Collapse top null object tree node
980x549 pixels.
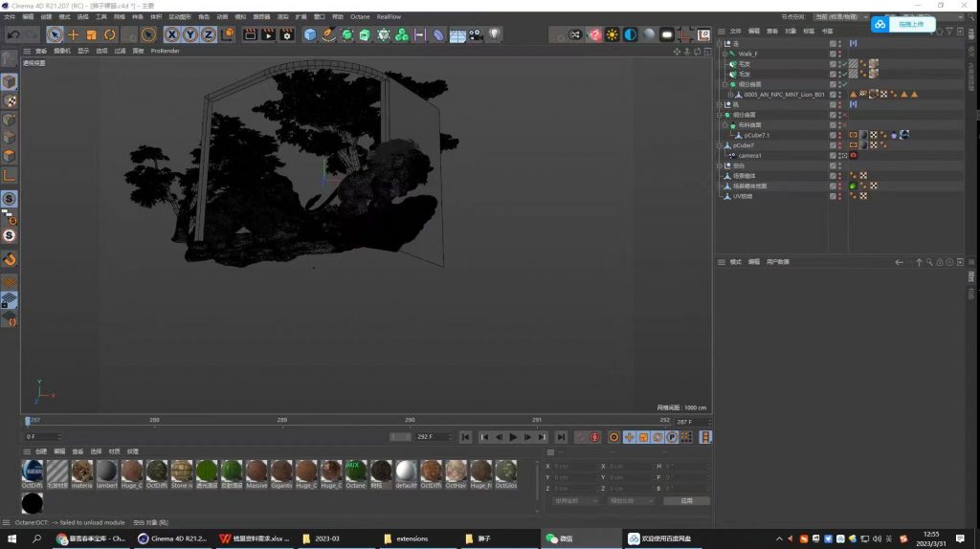coord(720,44)
